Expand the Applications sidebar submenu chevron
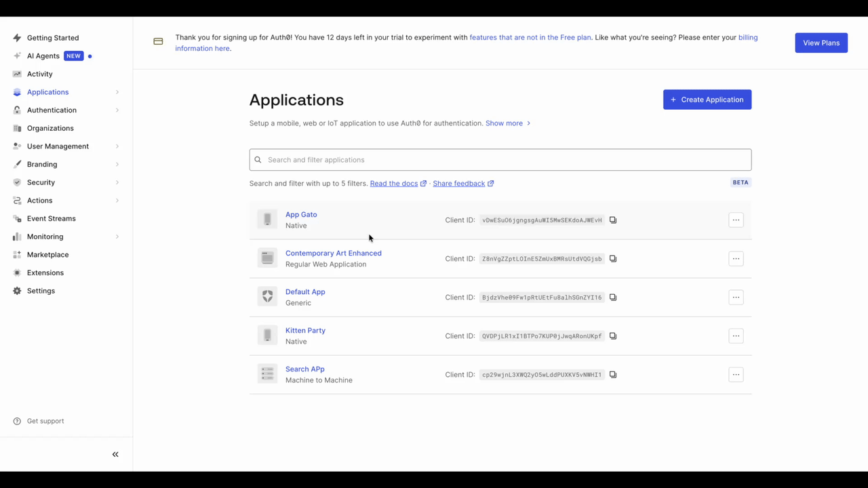 pos(117,92)
